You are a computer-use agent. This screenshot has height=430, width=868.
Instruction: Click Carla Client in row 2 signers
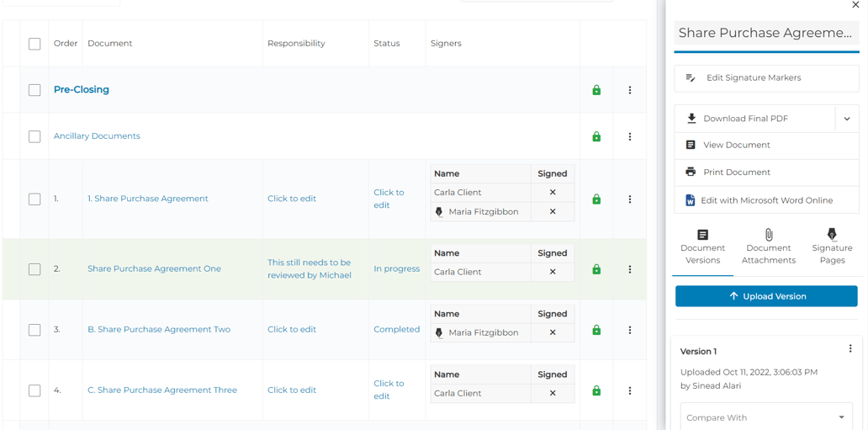(x=458, y=272)
